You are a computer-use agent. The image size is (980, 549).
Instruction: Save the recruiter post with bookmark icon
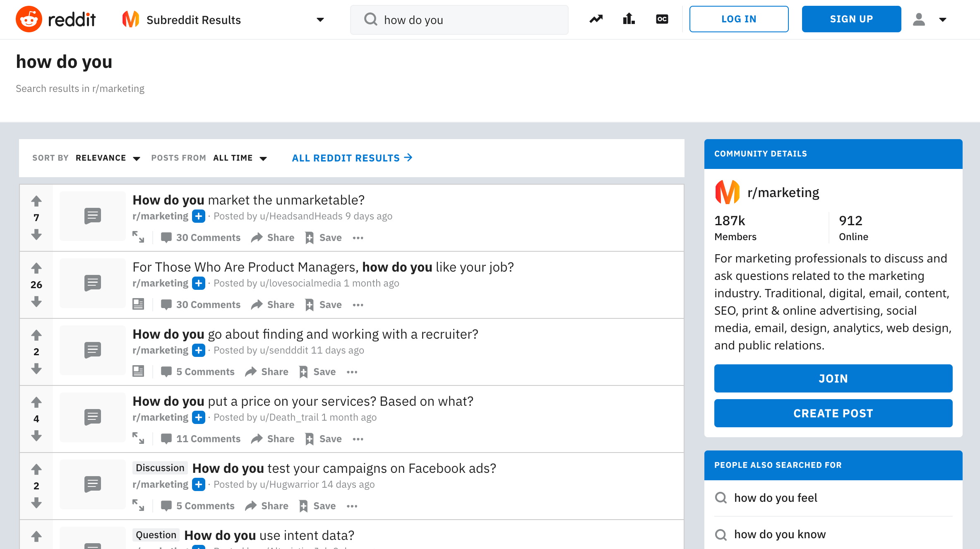303,371
